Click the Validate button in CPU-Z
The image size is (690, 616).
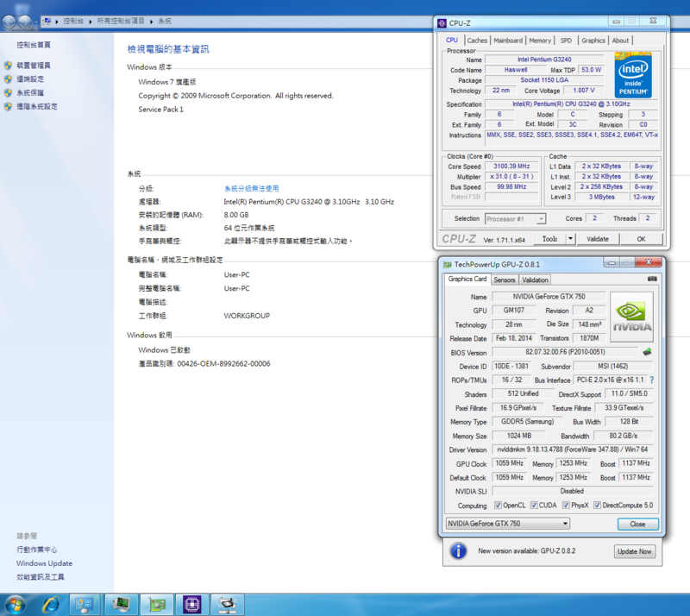598,239
